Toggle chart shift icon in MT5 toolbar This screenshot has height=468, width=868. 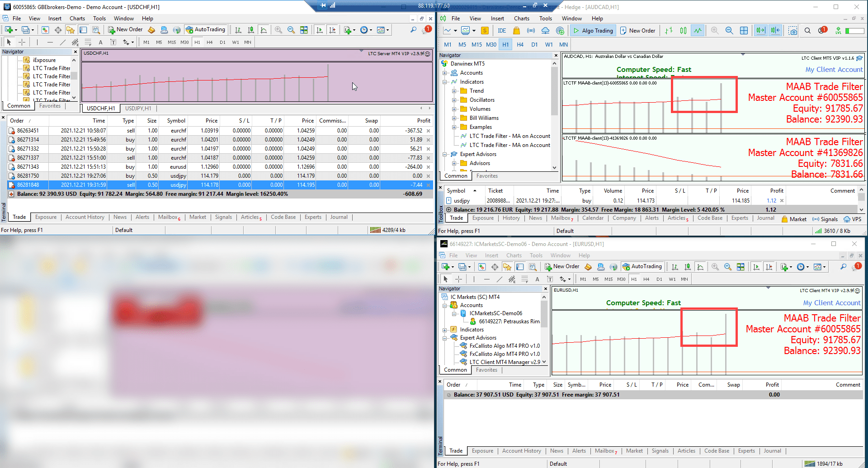pos(775,31)
